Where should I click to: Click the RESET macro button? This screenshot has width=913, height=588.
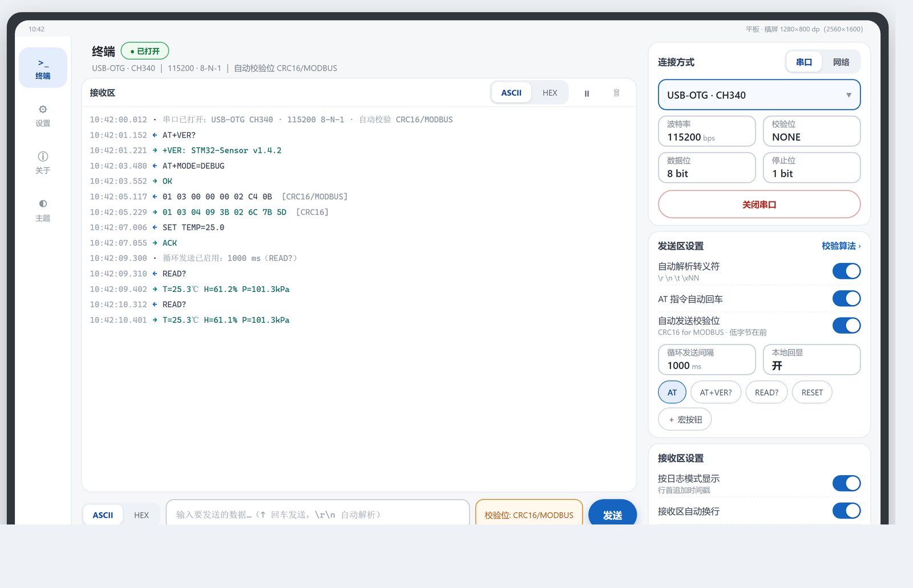[812, 392]
